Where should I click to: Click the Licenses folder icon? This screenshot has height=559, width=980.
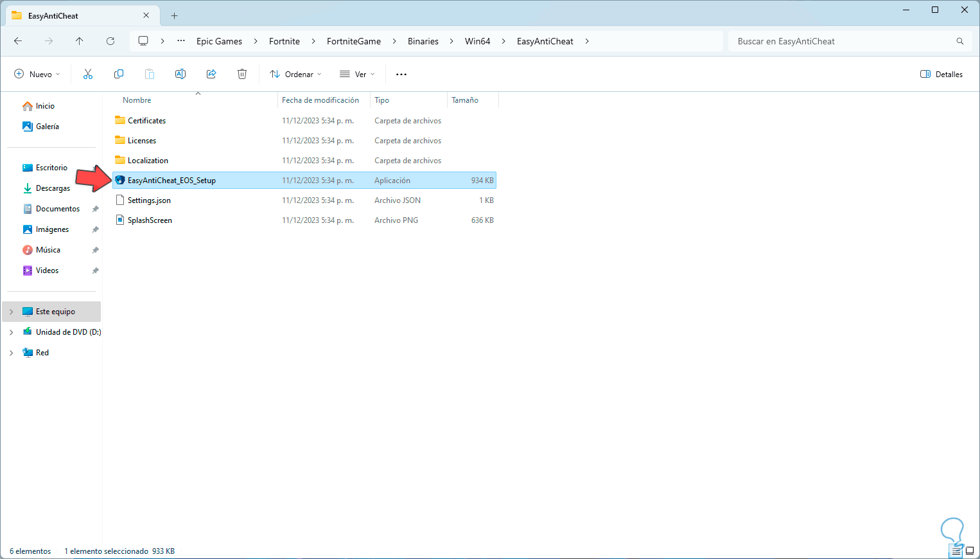(119, 140)
